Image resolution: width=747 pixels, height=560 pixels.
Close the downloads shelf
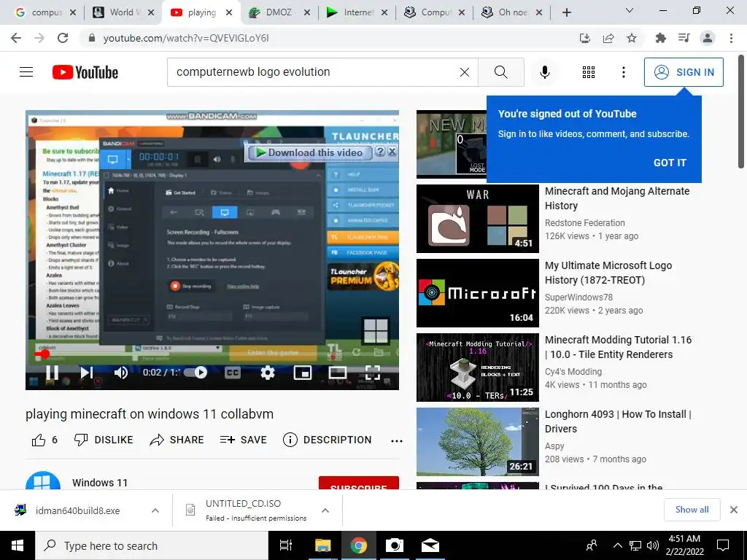coord(734,510)
